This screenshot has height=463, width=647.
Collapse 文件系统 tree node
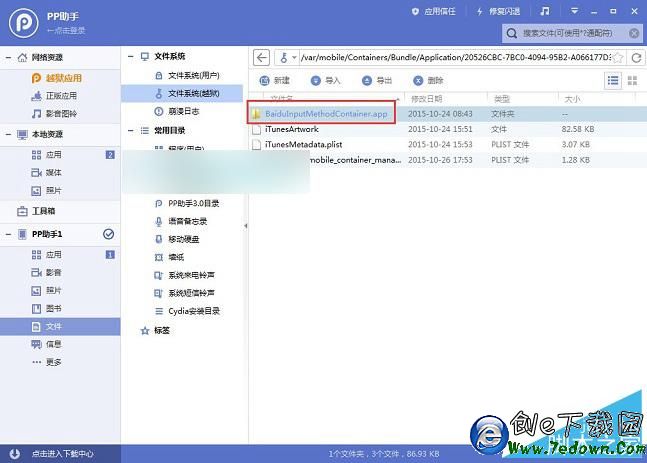[x=130, y=57]
